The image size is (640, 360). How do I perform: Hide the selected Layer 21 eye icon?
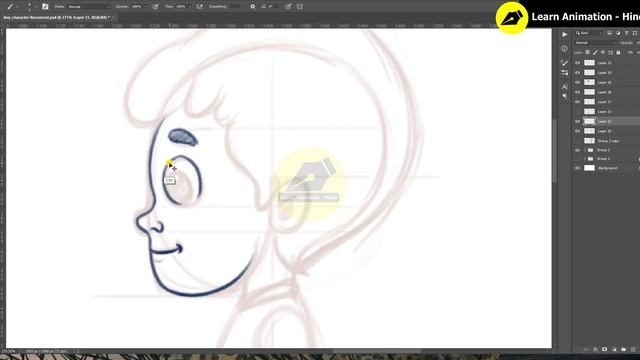click(x=577, y=121)
